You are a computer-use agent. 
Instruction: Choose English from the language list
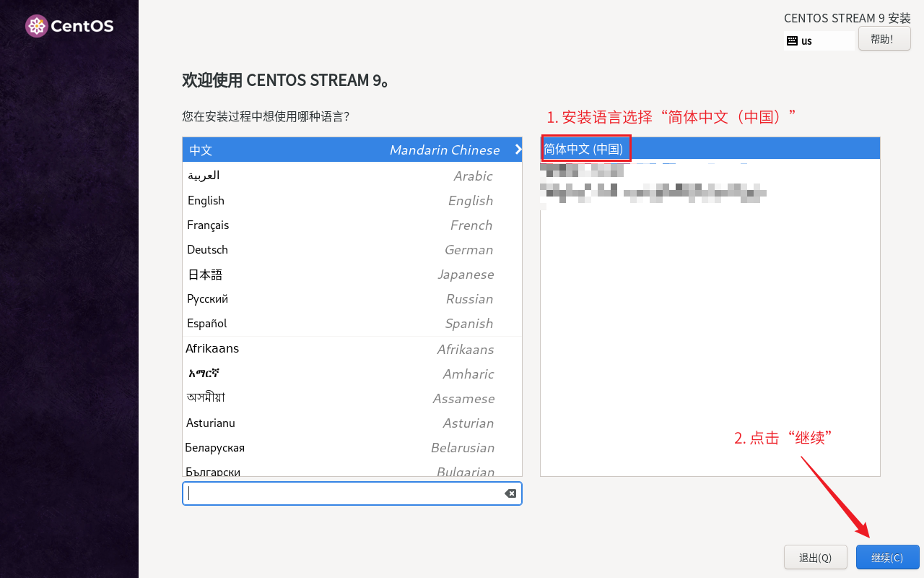(x=352, y=200)
